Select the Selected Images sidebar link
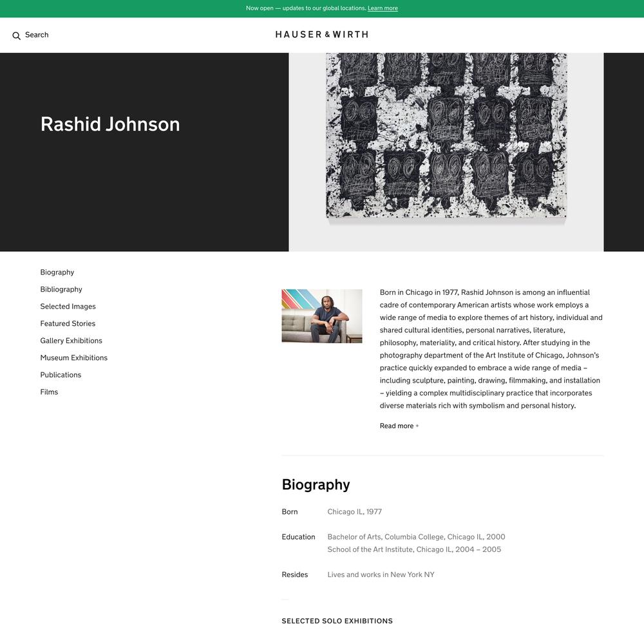 point(68,307)
